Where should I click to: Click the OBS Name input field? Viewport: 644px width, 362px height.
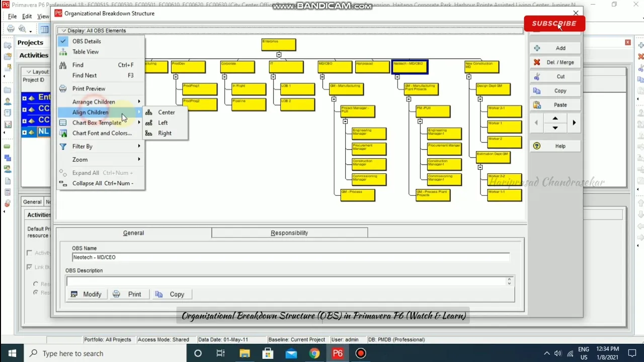click(291, 257)
